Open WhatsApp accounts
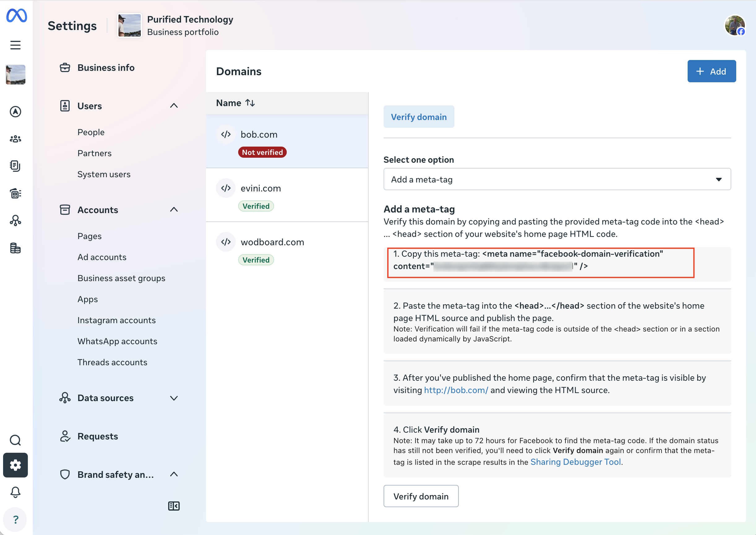Image resolution: width=756 pixels, height=535 pixels. pos(117,341)
